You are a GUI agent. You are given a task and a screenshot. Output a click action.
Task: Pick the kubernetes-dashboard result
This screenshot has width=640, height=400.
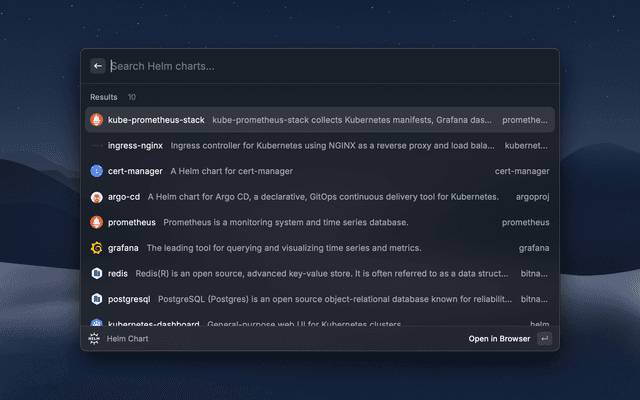(x=154, y=324)
